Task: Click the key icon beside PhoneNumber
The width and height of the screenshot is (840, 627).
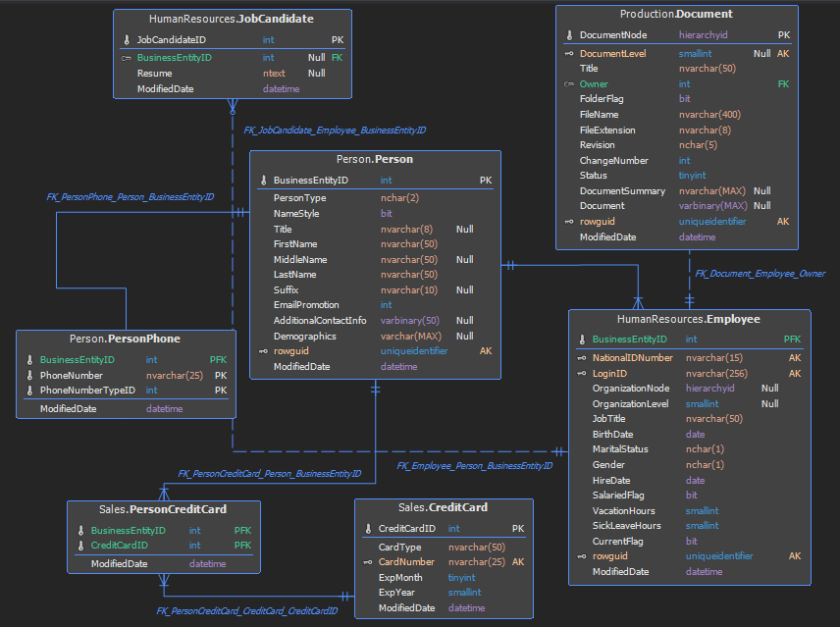Action: click(x=29, y=376)
